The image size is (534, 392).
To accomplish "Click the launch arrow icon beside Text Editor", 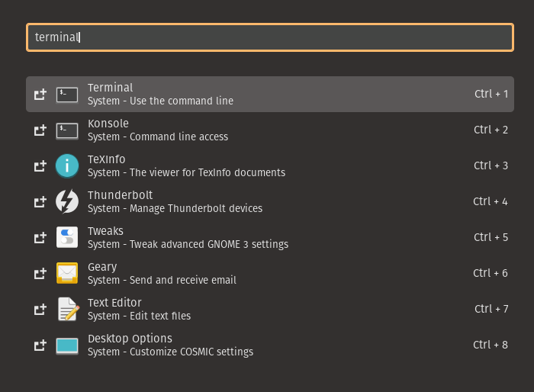I will point(40,310).
